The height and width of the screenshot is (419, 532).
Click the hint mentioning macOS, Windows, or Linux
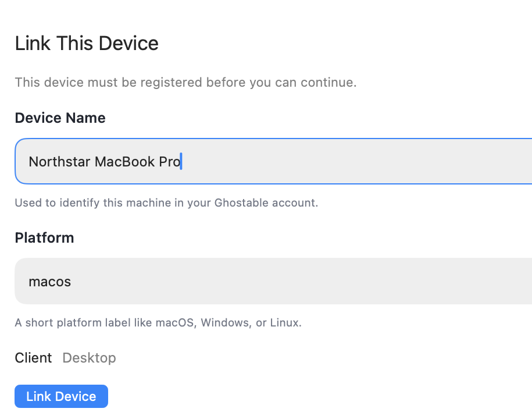pos(158,322)
